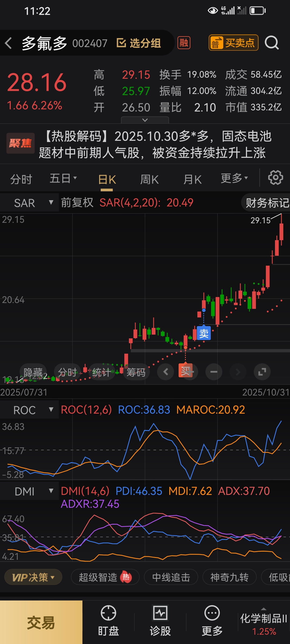Select 神奇九转 strategy chip
290x644 pixels.
click(230, 577)
